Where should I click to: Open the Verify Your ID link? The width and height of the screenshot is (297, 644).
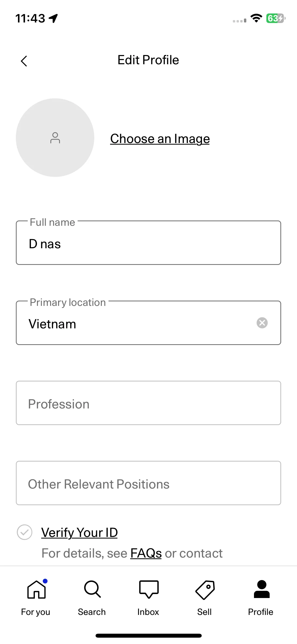[x=79, y=532]
